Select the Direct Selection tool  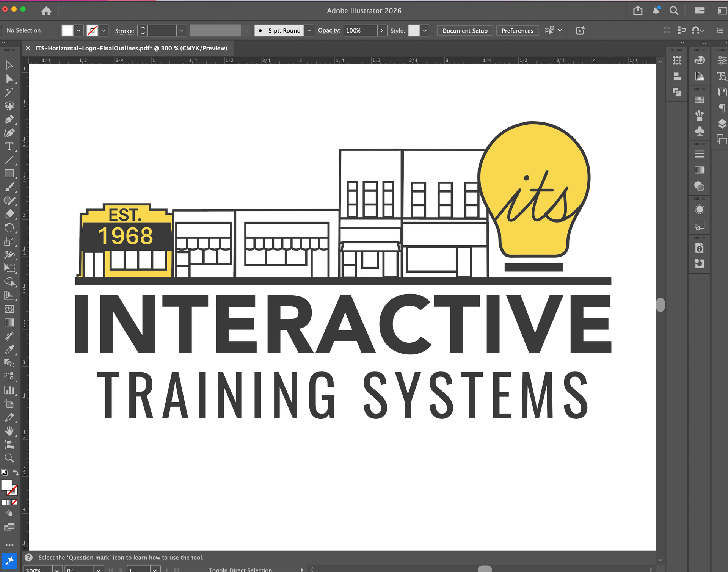click(x=9, y=79)
